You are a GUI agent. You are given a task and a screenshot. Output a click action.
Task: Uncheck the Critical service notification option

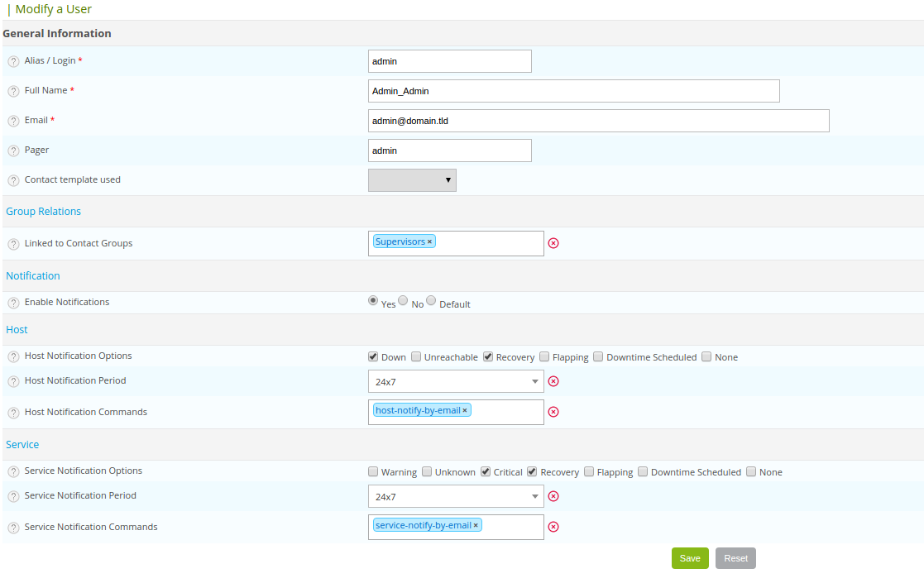click(x=486, y=472)
